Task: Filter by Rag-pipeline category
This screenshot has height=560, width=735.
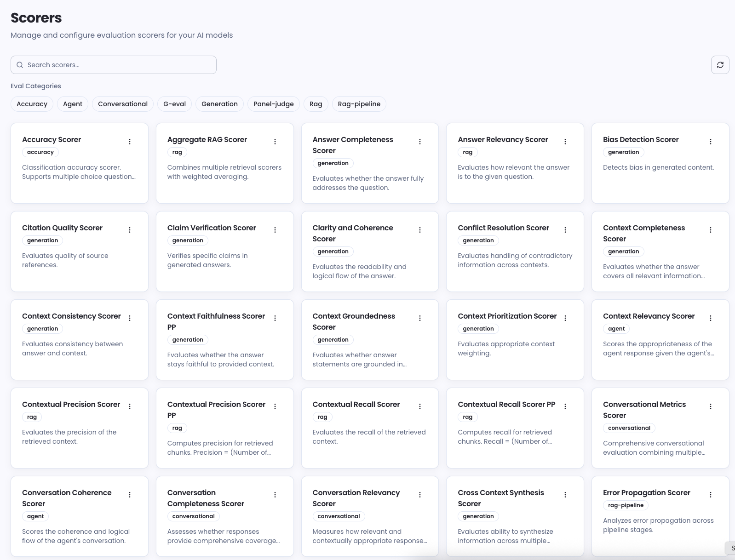Action: click(x=359, y=104)
